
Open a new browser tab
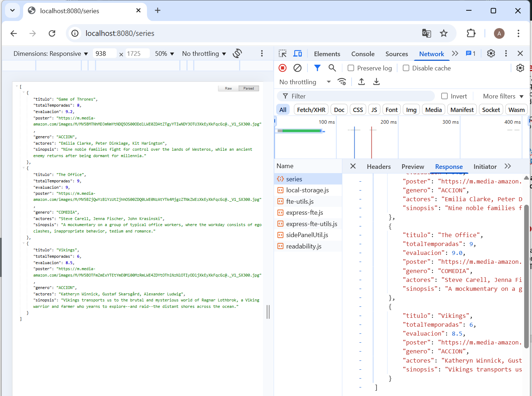[158, 11]
